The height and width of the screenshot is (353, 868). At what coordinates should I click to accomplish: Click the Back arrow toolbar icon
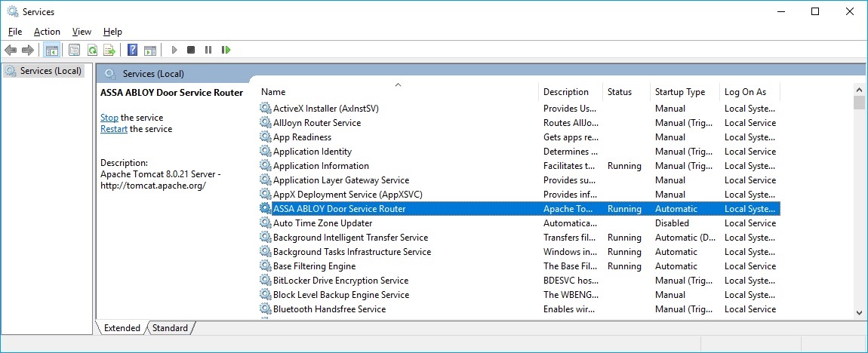click(x=11, y=50)
